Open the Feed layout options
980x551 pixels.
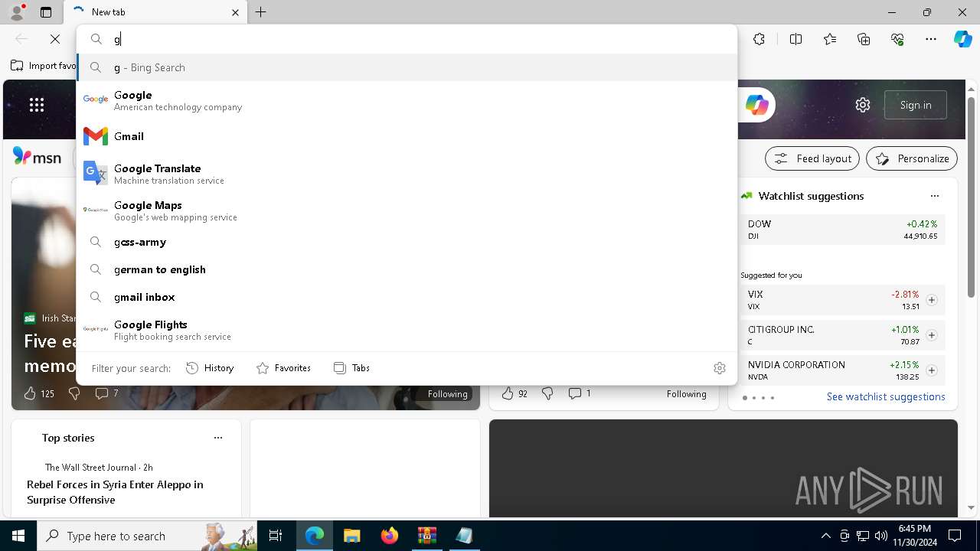point(812,158)
